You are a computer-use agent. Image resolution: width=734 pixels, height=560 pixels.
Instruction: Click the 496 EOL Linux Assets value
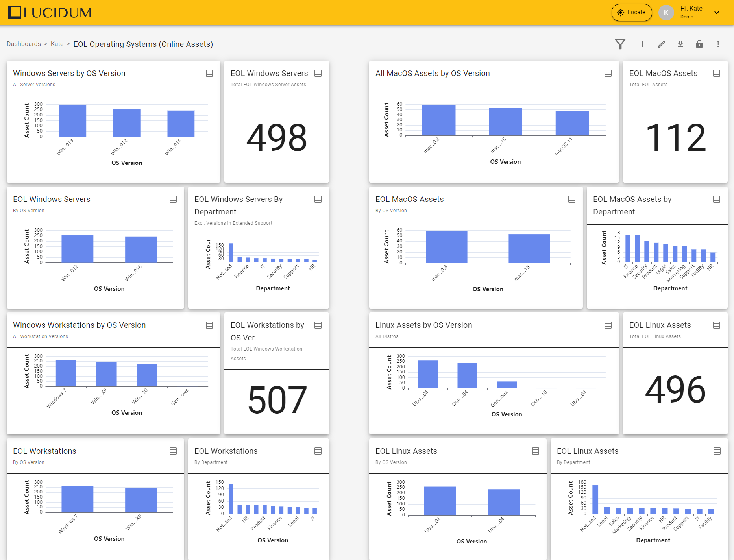click(675, 389)
